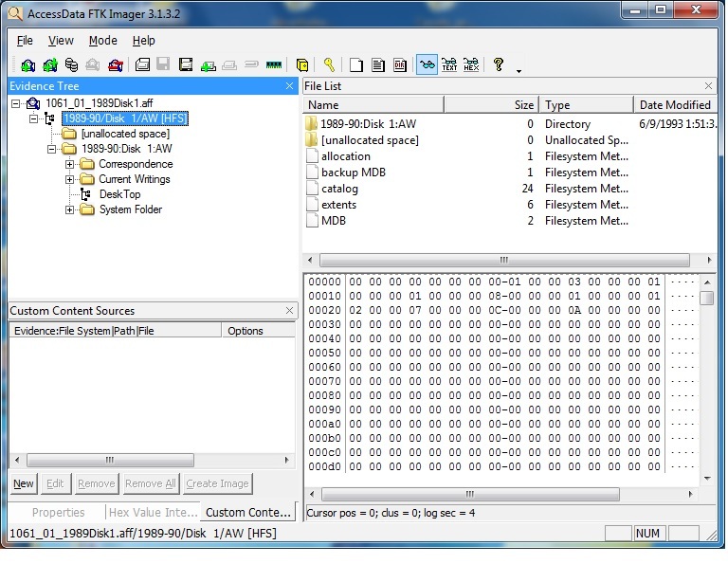This screenshot has width=728, height=582.
Task: Click the grayed Create Custom Content Image icon
Action: point(229,65)
